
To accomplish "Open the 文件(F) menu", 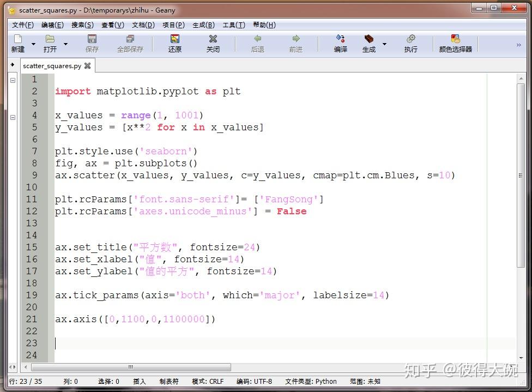I will click(23, 25).
